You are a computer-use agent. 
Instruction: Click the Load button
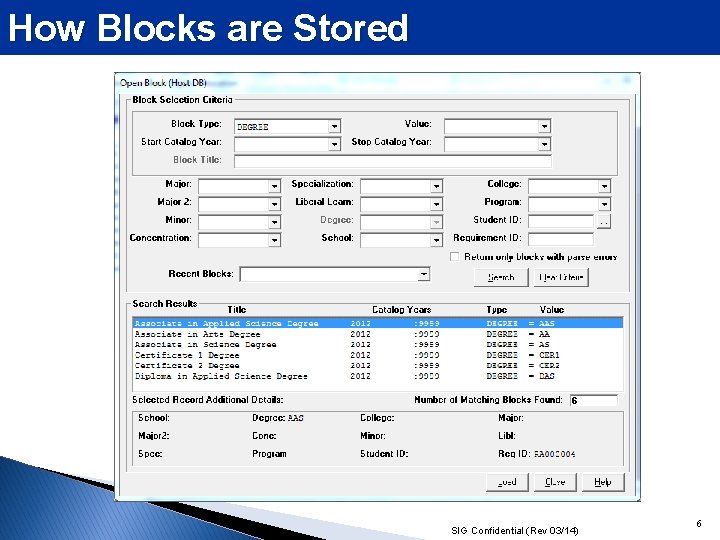click(507, 482)
